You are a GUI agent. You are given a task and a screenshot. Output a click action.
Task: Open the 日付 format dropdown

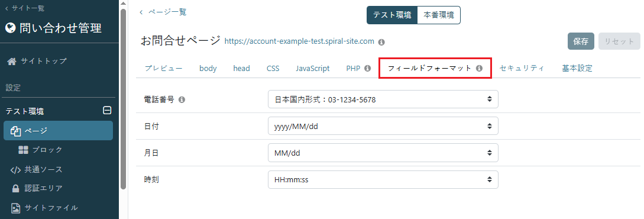pos(383,126)
